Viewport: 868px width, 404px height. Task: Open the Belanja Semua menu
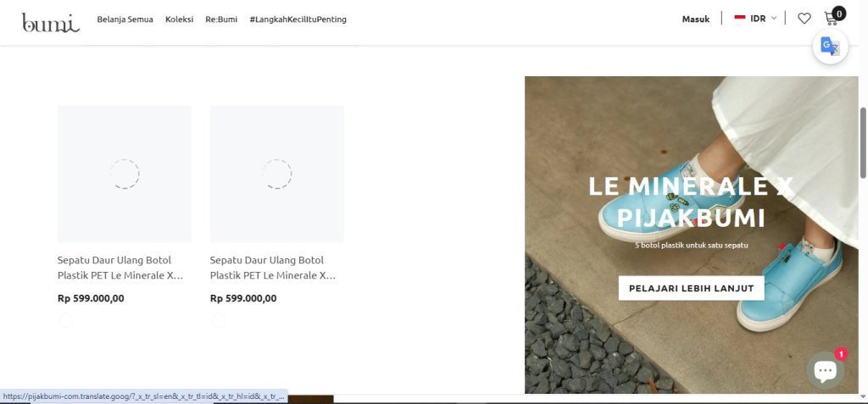(125, 19)
